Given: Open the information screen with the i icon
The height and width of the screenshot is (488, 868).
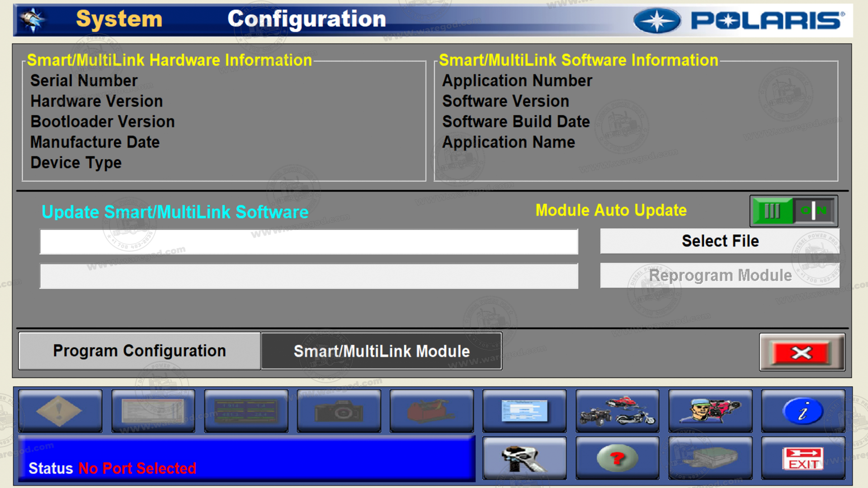Looking at the screenshot, I should (803, 411).
